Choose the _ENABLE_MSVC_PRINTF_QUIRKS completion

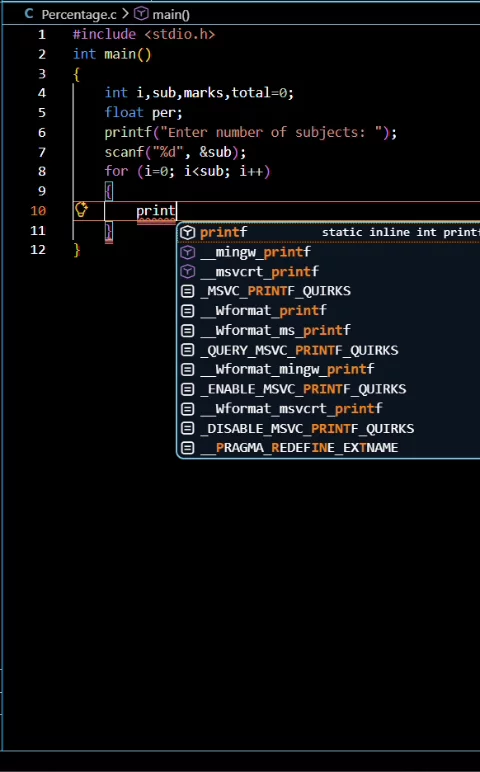click(329, 389)
